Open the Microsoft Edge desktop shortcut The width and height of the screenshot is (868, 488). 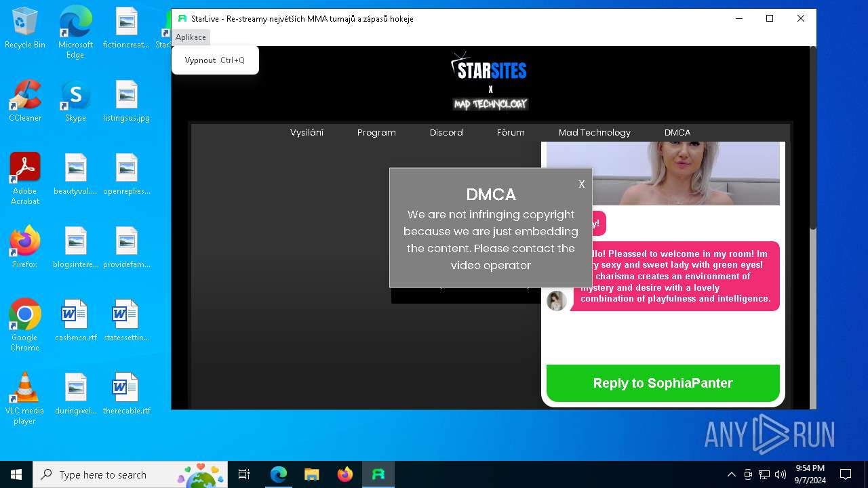click(x=75, y=33)
